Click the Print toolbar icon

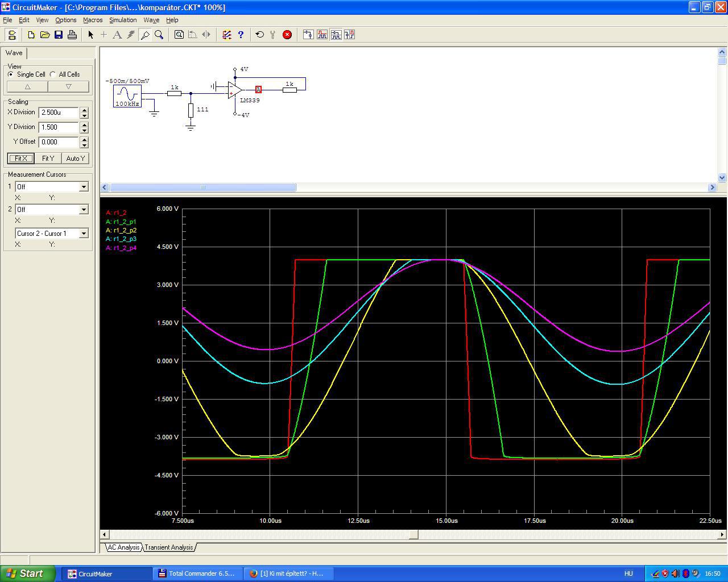pyautogui.click(x=72, y=35)
